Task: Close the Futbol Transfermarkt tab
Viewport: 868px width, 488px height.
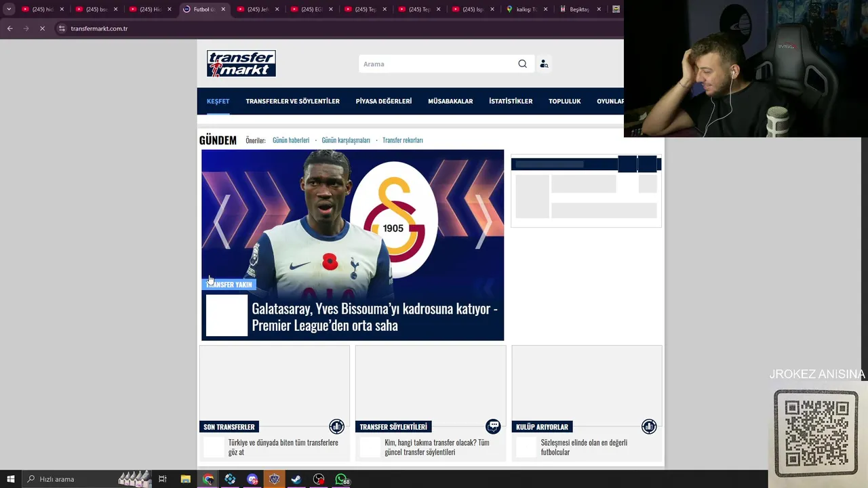Action: click(223, 9)
